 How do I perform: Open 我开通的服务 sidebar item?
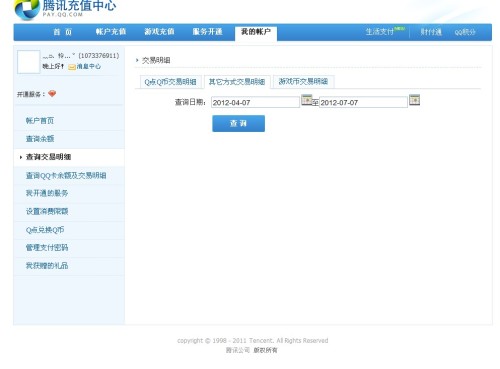47,193
